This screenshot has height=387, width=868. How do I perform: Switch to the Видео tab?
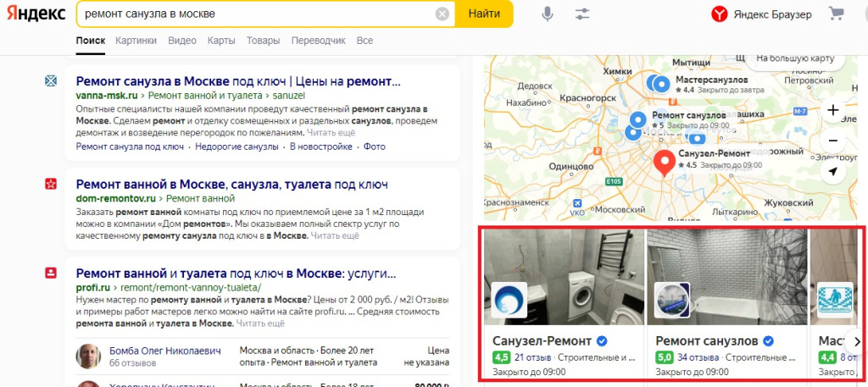click(182, 41)
